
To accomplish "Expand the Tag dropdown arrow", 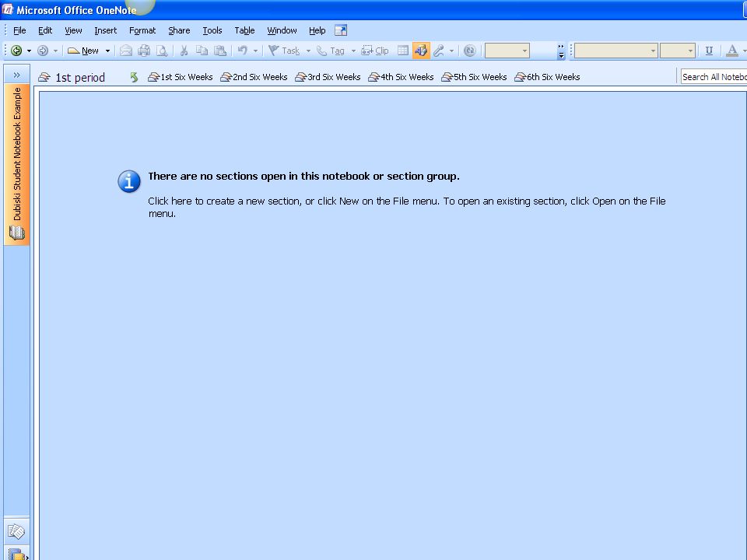I will (353, 51).
